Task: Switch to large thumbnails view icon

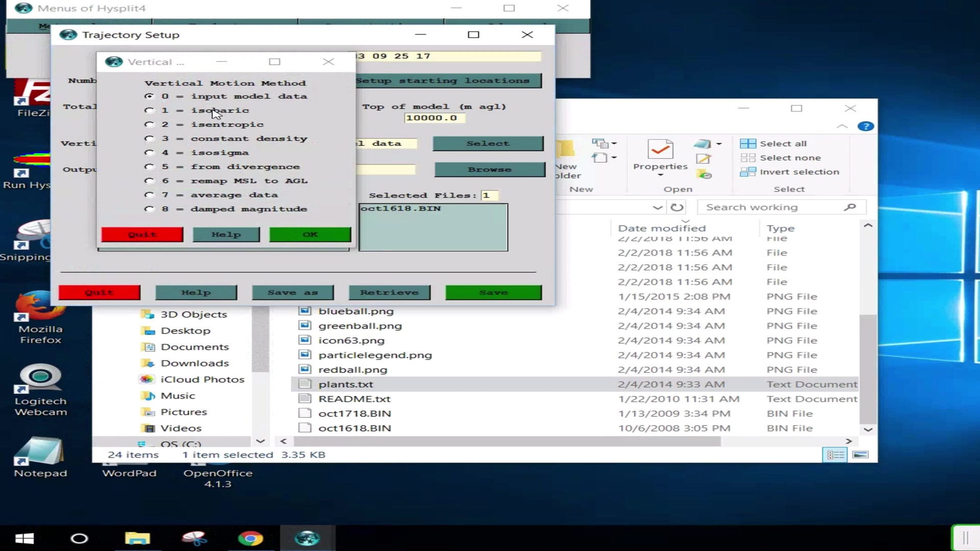Action: (860, 455)
